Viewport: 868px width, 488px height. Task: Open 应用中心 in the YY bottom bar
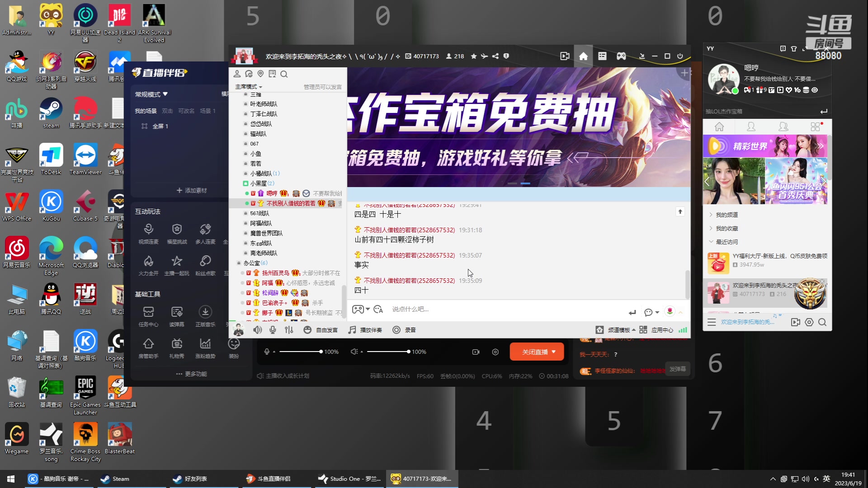pos(662,330)
